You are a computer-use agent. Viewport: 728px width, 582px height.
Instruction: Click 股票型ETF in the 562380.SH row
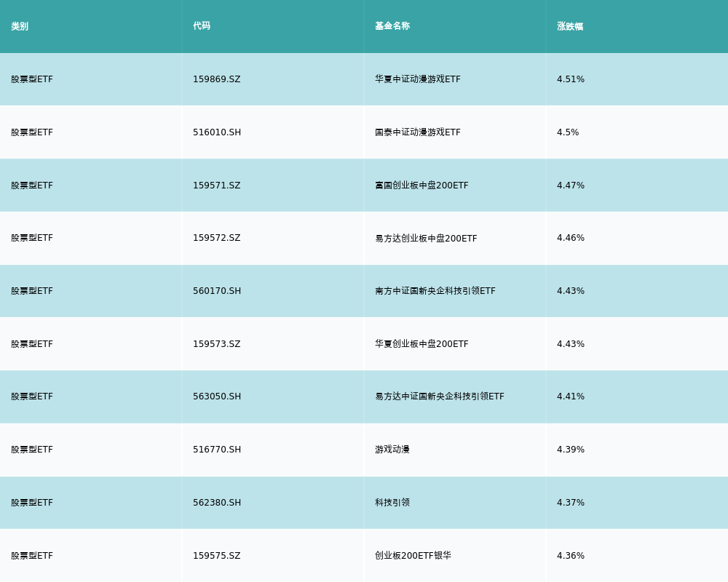click(x=32, y=503)
